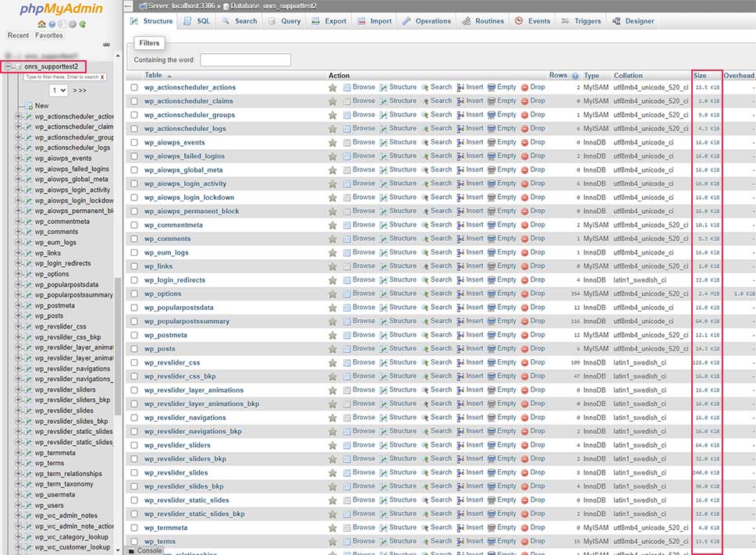Click favorite star for wp_termmeta row
Screen dimensions: 756x555
click(x=332, y=528)
